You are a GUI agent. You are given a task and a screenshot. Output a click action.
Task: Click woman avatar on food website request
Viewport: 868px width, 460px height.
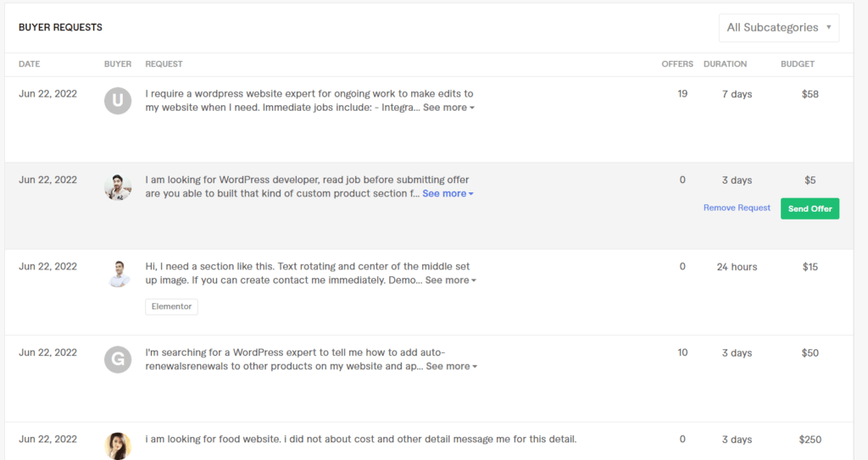pos(118,446)
